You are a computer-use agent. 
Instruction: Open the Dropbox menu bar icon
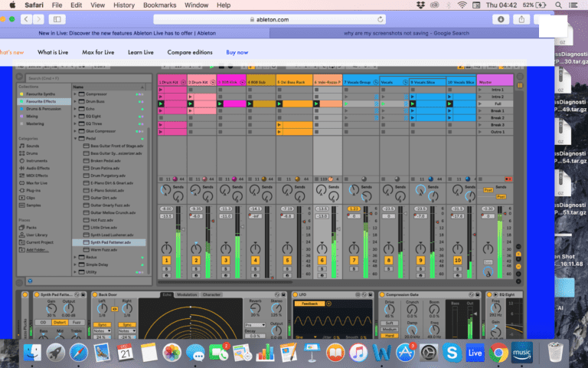click(x=420, y=5)
